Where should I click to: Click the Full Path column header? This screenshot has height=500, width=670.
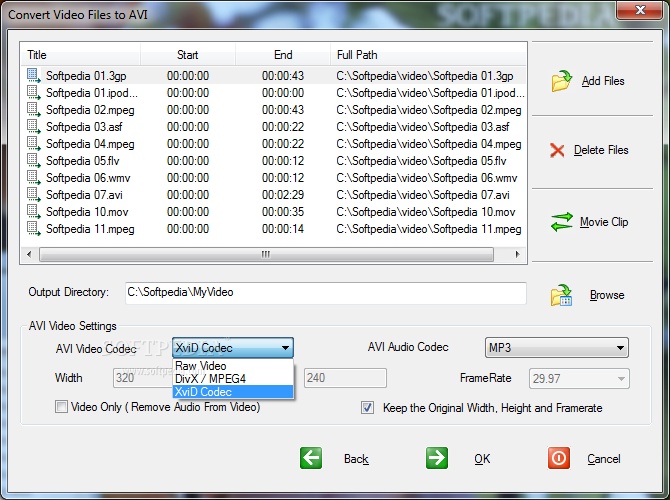[429, 55]
